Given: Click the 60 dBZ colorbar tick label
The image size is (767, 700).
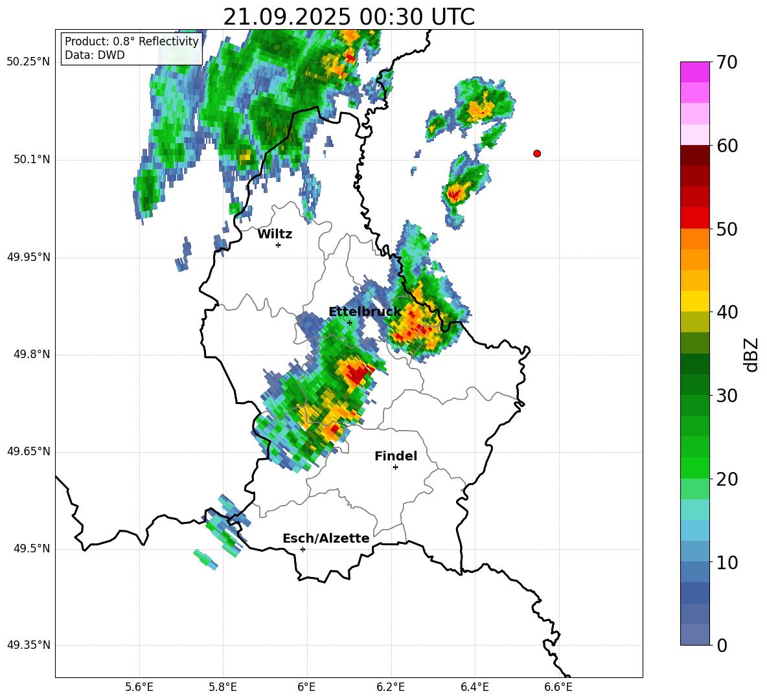Looking at the screenshot, I should click(x=727, y=146).
